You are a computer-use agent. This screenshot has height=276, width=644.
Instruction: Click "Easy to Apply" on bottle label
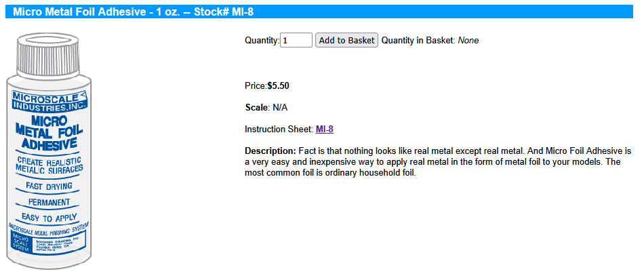pos(49,218)
